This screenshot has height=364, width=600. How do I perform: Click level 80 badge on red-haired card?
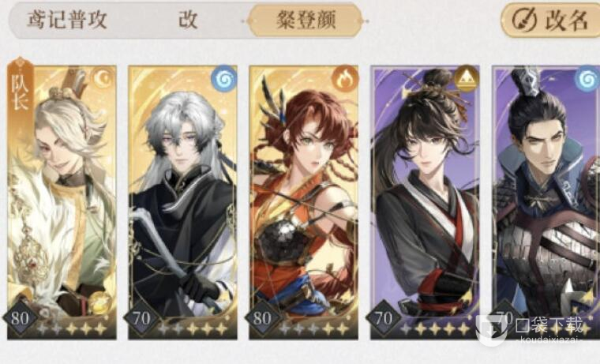click(x=262, y=318)
